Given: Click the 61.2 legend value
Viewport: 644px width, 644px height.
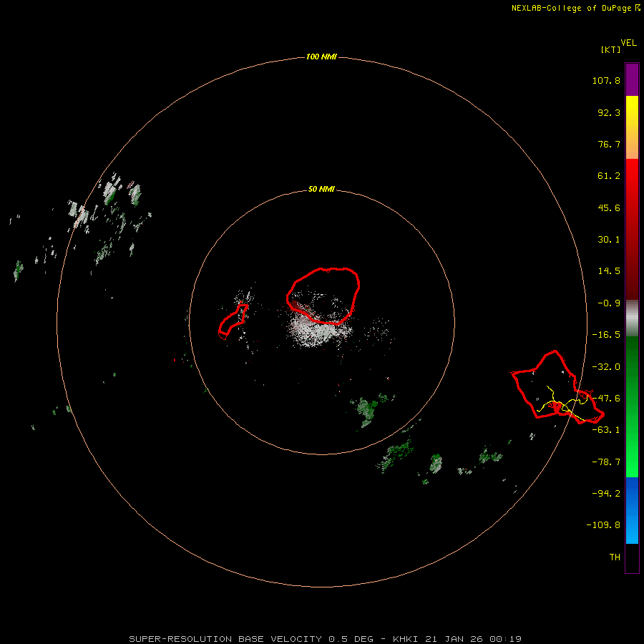Looking at the screenshot, I should (x=609, y=176).
